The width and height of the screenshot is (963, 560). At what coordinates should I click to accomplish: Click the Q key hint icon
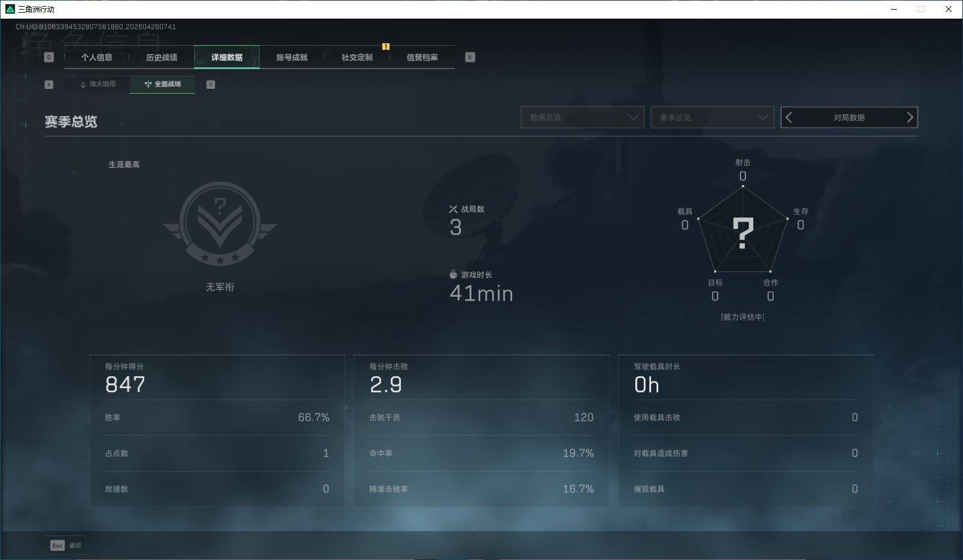(x=49, y=57)
